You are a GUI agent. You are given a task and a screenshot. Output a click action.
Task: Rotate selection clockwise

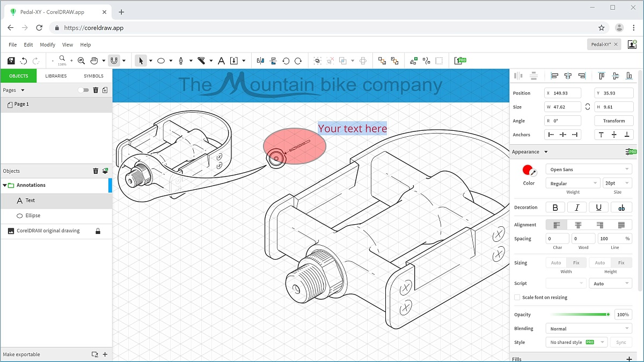click(298, 61)
